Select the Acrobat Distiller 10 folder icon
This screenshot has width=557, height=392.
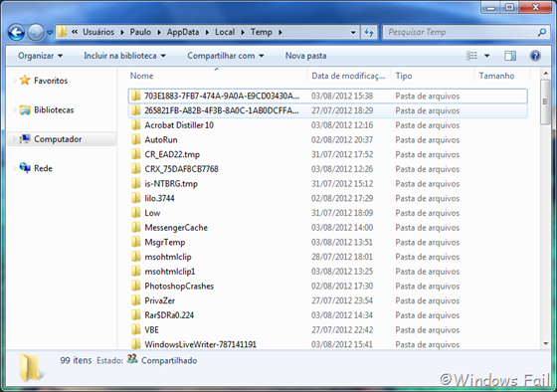(x=135, y=125)
